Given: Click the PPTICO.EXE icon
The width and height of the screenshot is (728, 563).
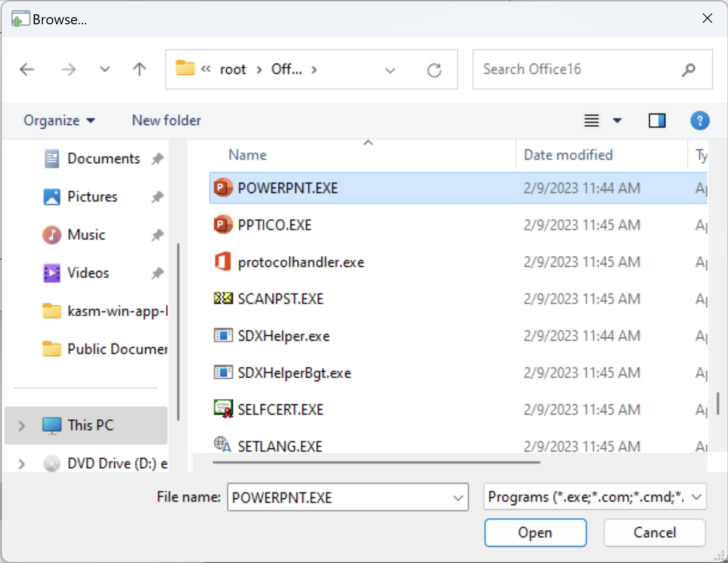Looking at the screenshot, I should tap(222, 224).
